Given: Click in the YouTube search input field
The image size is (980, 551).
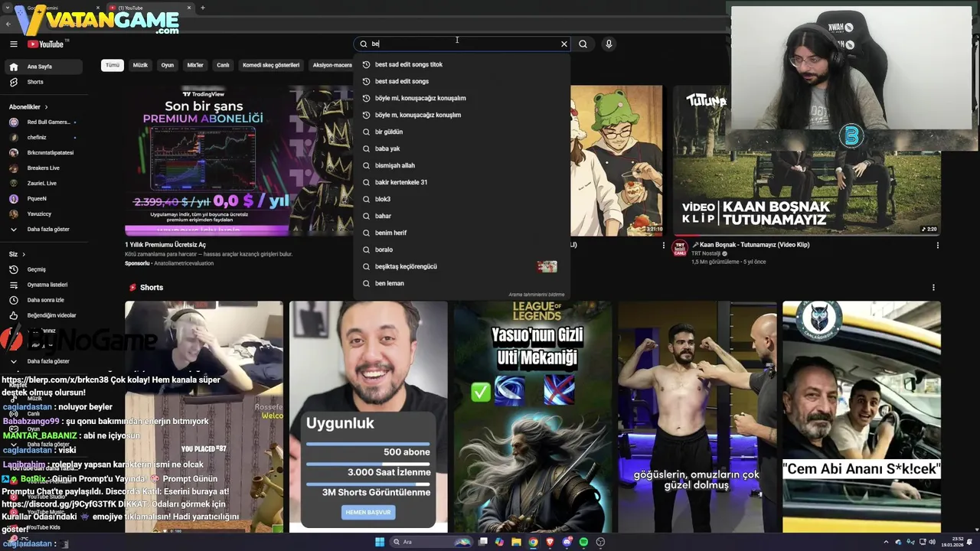Looking at the screenshot, I should click(x=464, y=44).
